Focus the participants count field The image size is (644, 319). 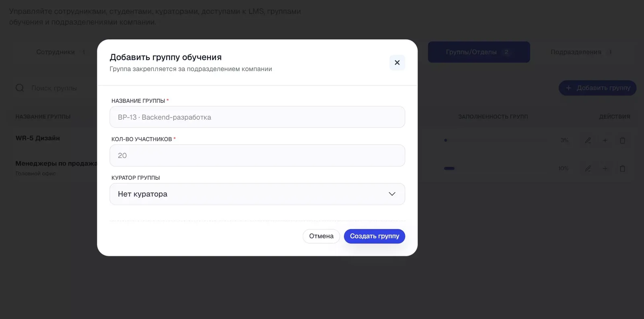pos(257,155)
